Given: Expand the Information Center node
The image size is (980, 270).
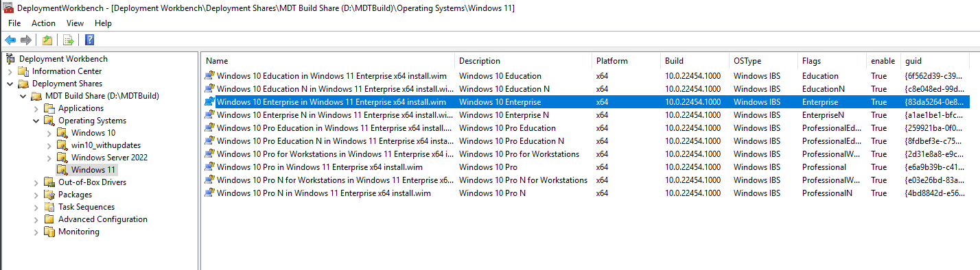Looking at the screenshot, I should pyautogui.click(x=10, y=71).
